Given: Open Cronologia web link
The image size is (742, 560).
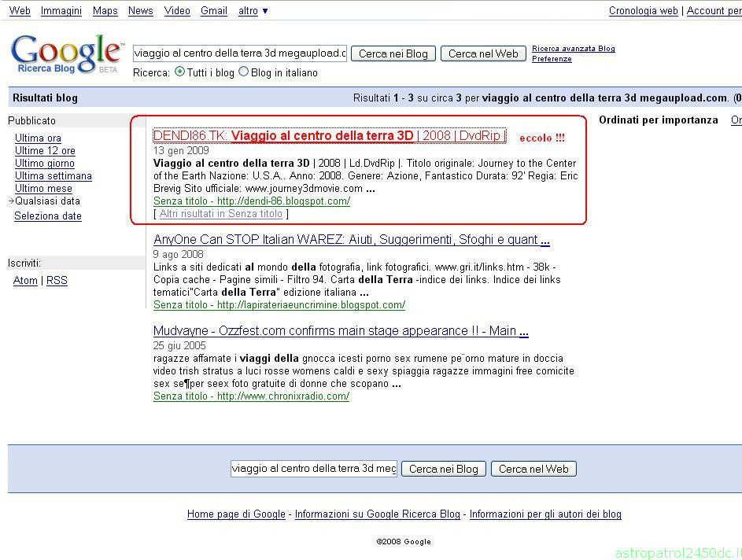Looking at the screenshot, I should point(643,10).
